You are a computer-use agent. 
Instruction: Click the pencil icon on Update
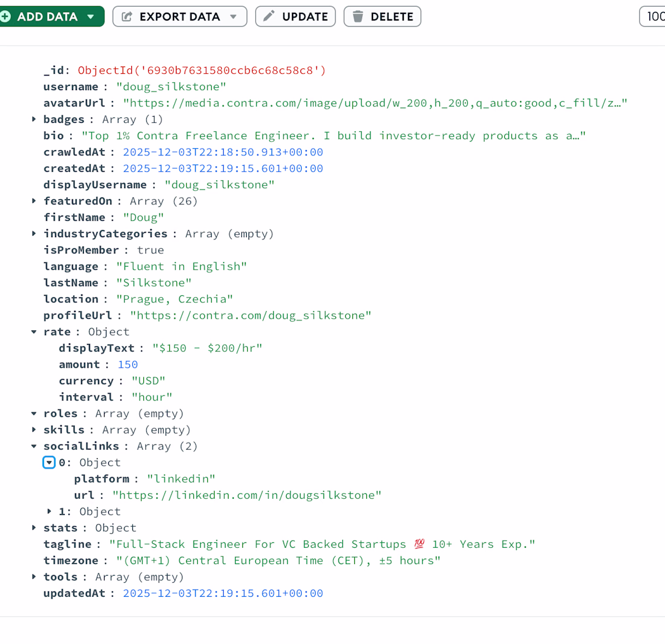[x=270, y=16]
